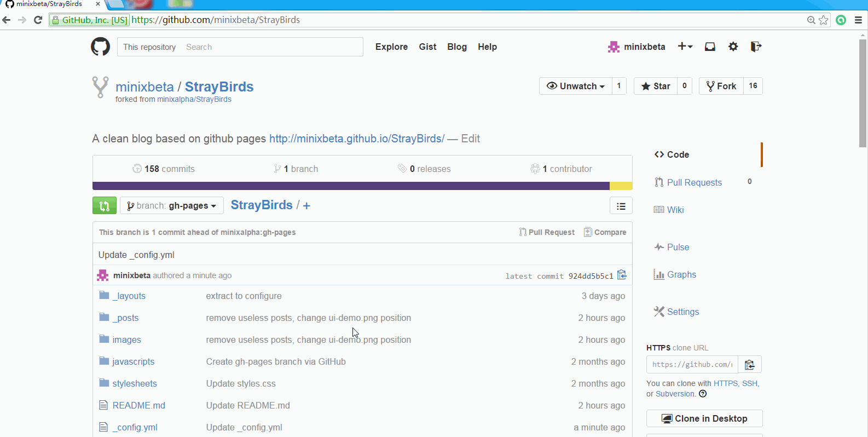Copy the HTTPS clone URL to clipboard

pos(749,365)
